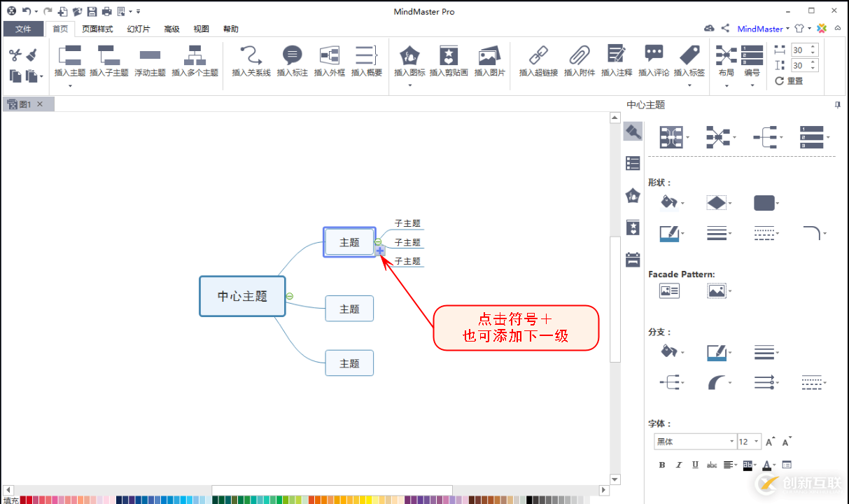Click the share icon near MindMaster account
The width and height of the screenshot is (849, 504).
pyautogui.click(x=725, y=29)
